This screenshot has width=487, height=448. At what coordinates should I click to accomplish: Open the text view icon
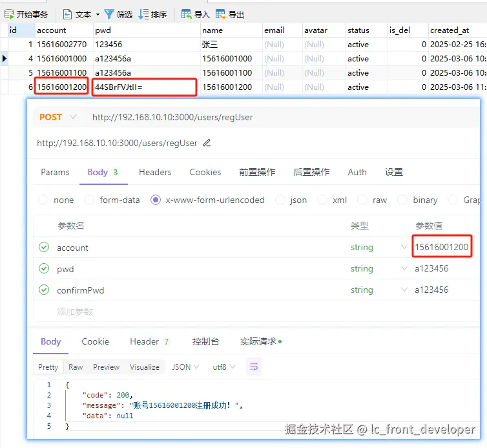(67, 14)
